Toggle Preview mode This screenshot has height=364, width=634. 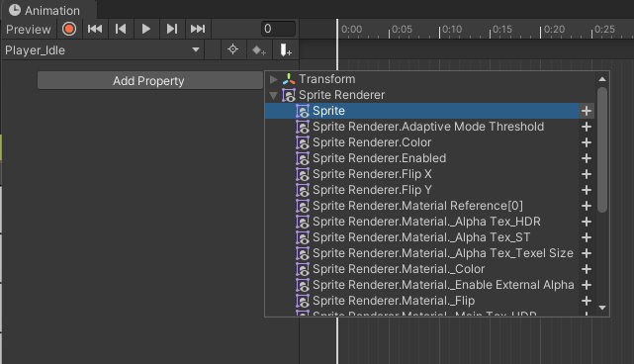pyautogui.click(x=29, y=29)
